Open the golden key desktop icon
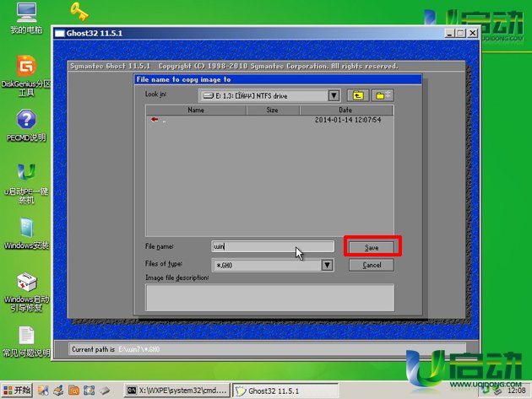532x399 pixels. [x=79, y=11]
